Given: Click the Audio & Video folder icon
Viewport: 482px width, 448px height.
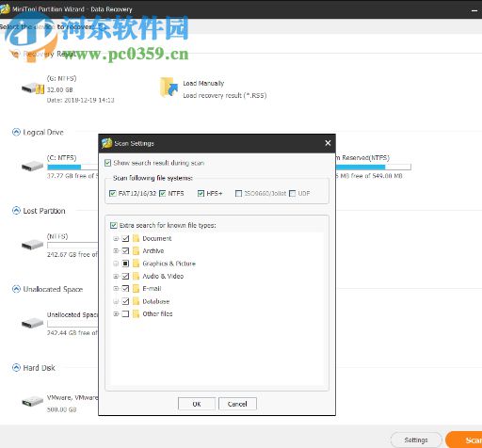Looking at the screenshot, I should pos(136,276).
